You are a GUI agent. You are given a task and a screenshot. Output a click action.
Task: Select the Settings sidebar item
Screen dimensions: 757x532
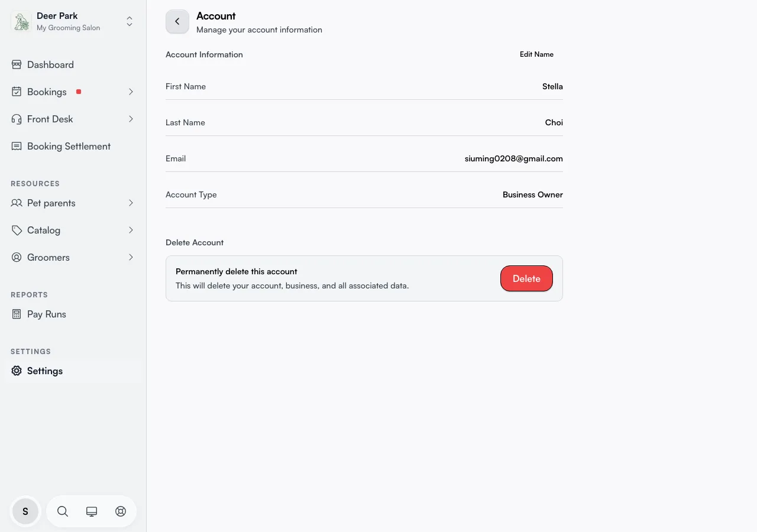(73, 371)
